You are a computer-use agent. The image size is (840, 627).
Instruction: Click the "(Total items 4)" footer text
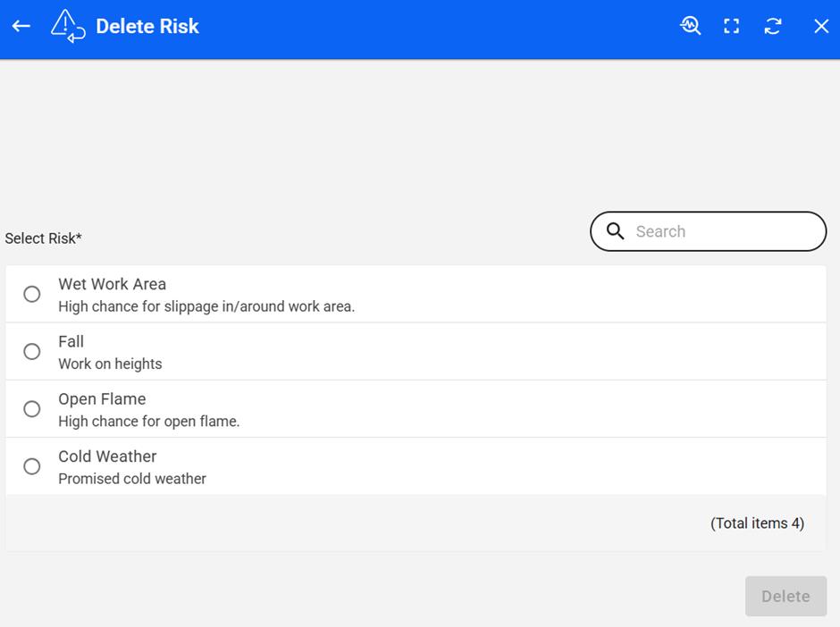[x=757, y=523]
